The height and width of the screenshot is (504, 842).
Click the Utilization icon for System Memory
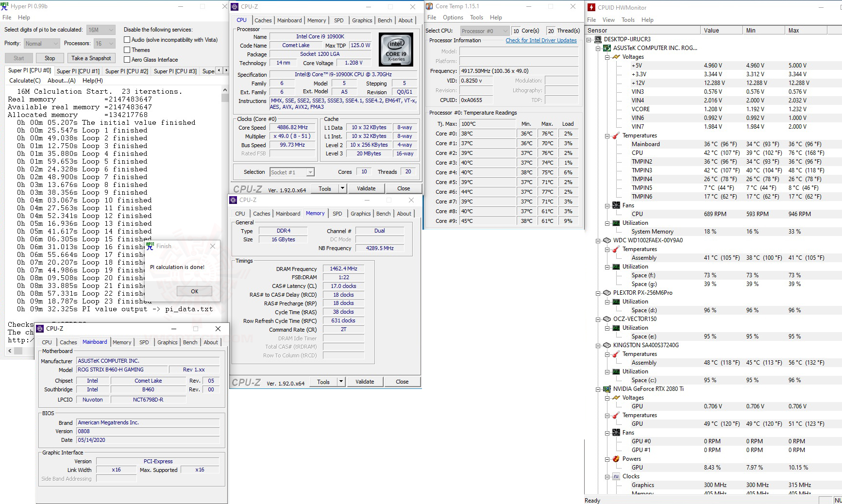click(x=617, y=223)
